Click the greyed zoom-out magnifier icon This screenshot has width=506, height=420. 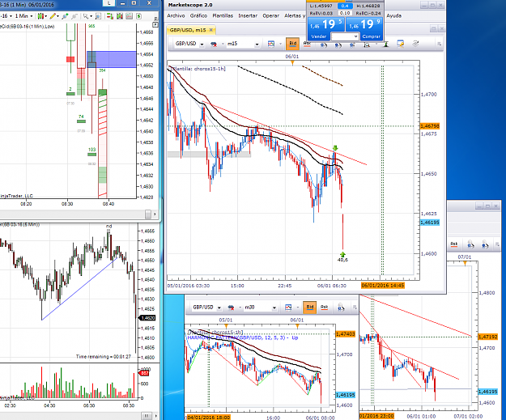[x=74, y=16]
